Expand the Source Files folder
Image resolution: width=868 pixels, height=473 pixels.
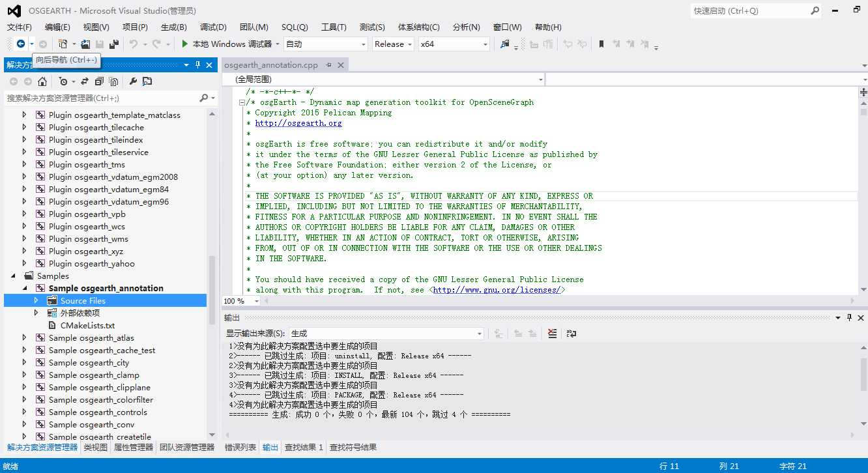(x=36, y=300)
